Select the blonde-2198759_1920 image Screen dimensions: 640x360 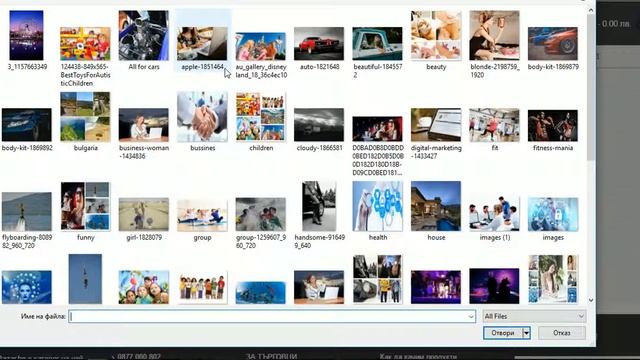coord(494,36)
